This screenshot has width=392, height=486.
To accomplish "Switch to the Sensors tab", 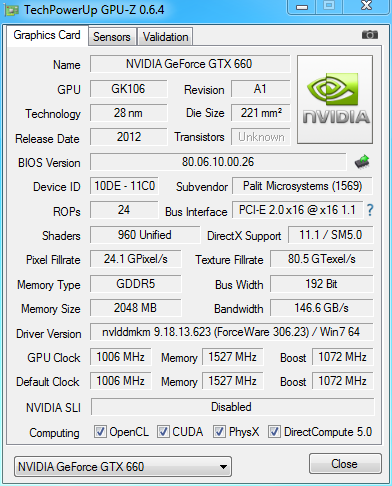I will click(112, 37).
